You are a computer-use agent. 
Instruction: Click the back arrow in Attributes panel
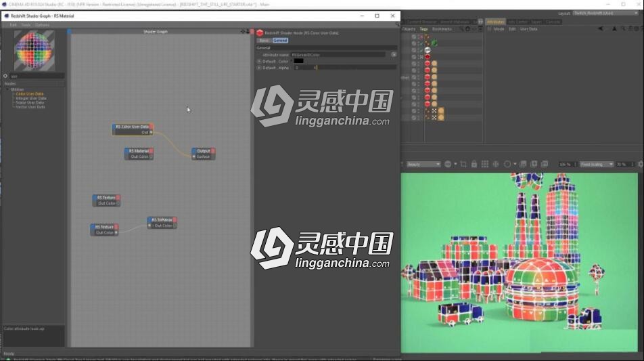[x=601, y=28]
